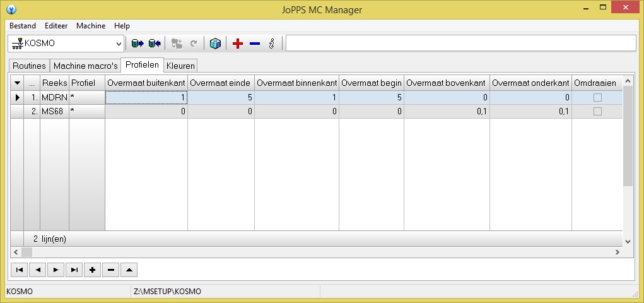Image resolution: width=644 pixels, height=303 pixels.
Task: Go to previous record navigator button
Action: tap(38, 270)
